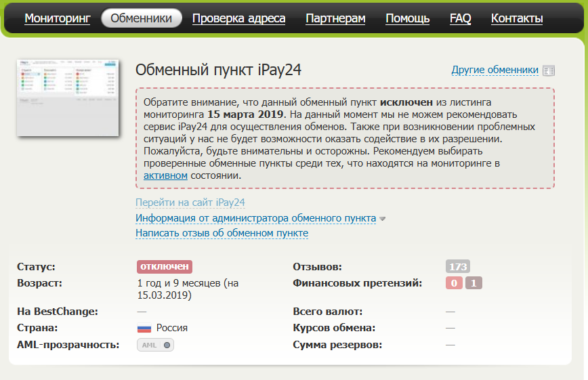Expand Информация от администратора обменного пункта
Viewport: 588px width, 380px height.
(x=256, y=218)
